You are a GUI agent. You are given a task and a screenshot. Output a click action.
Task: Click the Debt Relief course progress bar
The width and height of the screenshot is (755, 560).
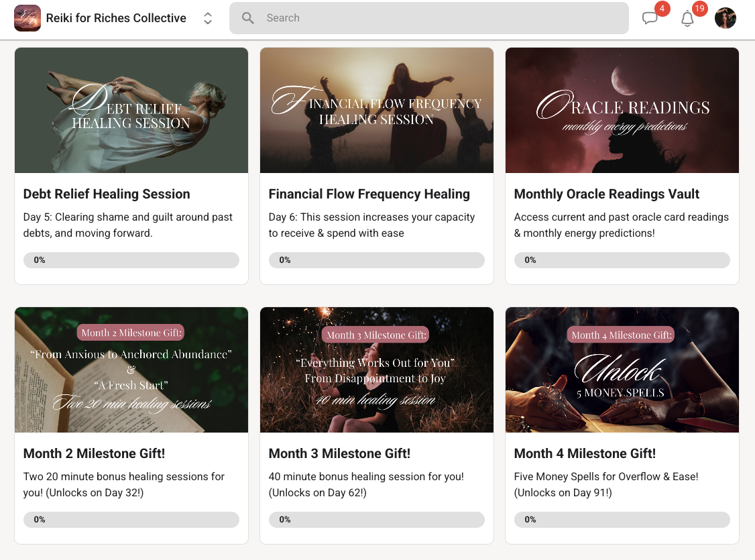point(131,260)
